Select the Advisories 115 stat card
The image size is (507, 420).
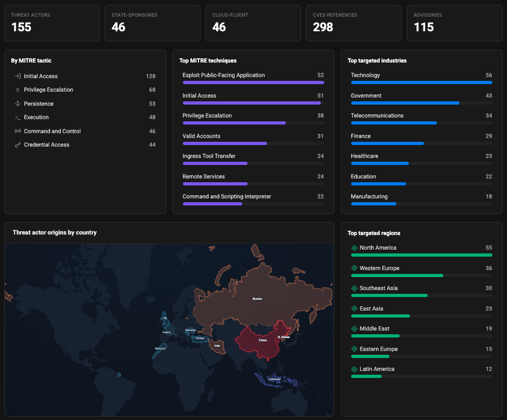454,23
